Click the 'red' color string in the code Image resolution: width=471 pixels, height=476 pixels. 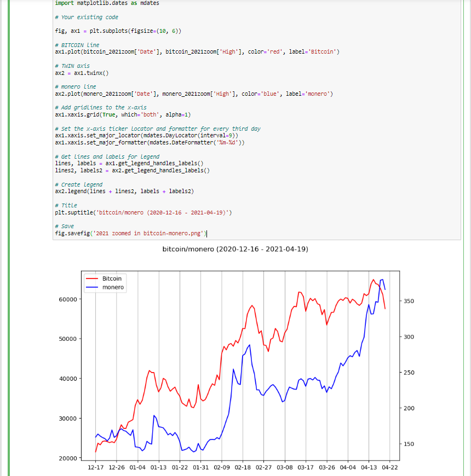click(x=274, y=52)
